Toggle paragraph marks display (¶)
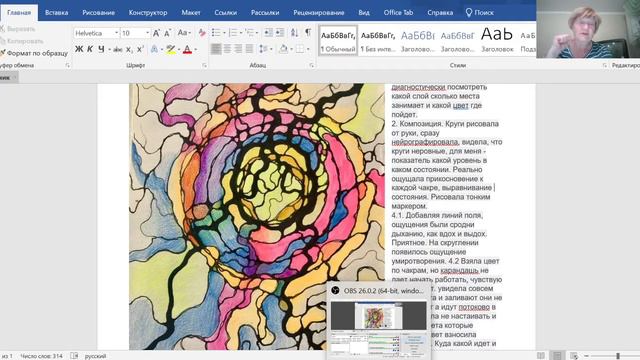Viewport: 640px width, 360px height. pyautogui.click(x=308, y=32)
